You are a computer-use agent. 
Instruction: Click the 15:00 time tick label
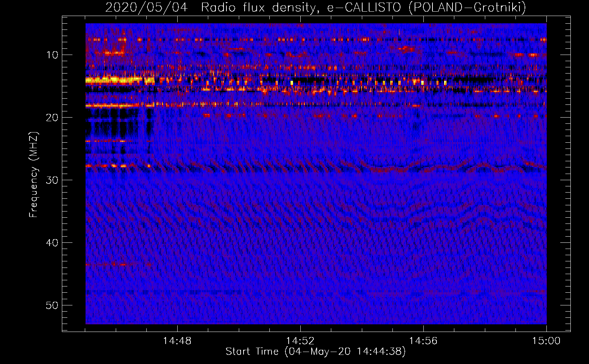(x=546, y=341)
